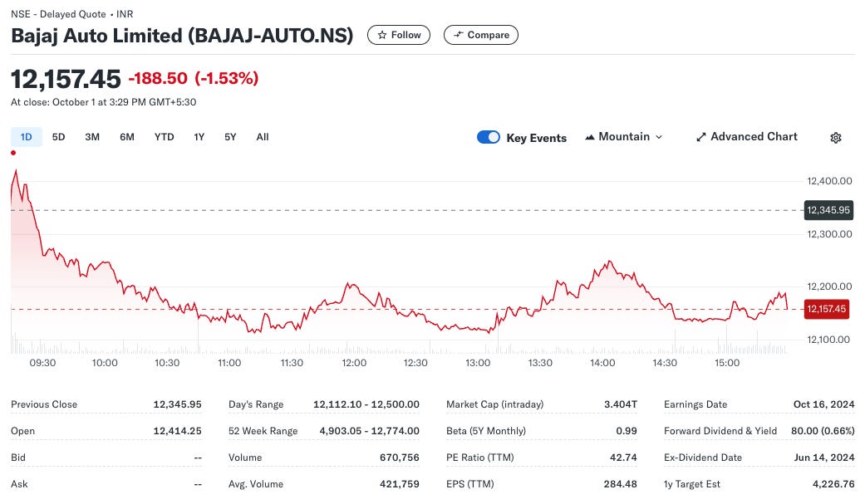Click the red key event dot marker
Image resolution: width=865 pixels, height=504 pixels.
click(13, 153)
